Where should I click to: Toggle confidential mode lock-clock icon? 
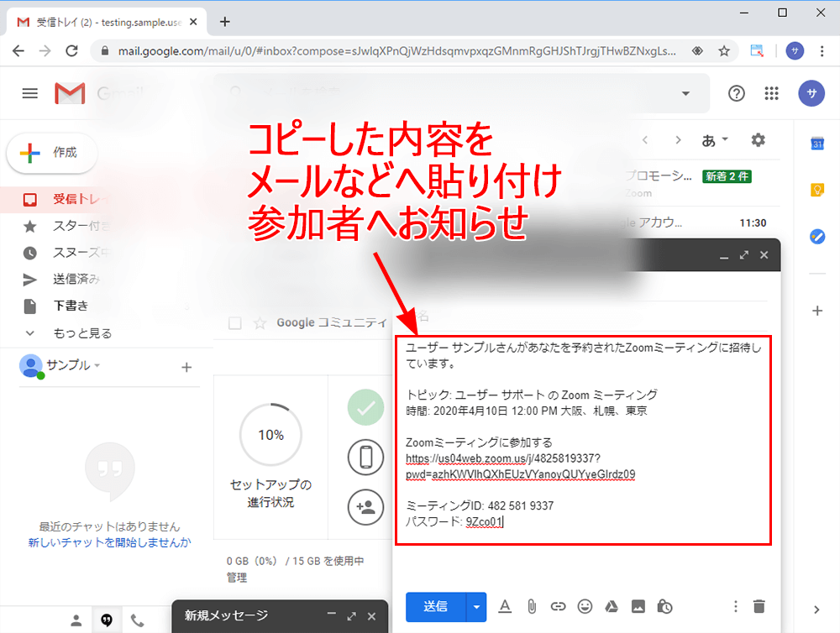pyautogui.click(x=664, y=606)
